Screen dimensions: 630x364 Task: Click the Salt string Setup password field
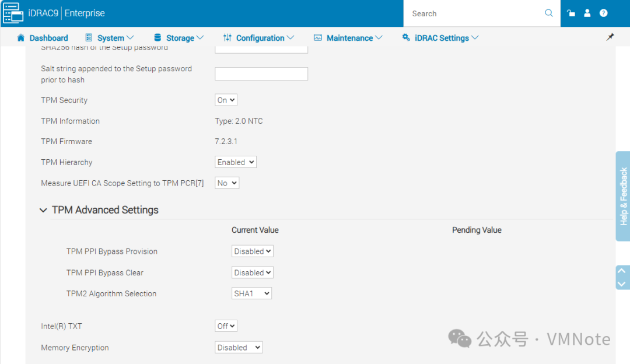click(x=261, y=74)
